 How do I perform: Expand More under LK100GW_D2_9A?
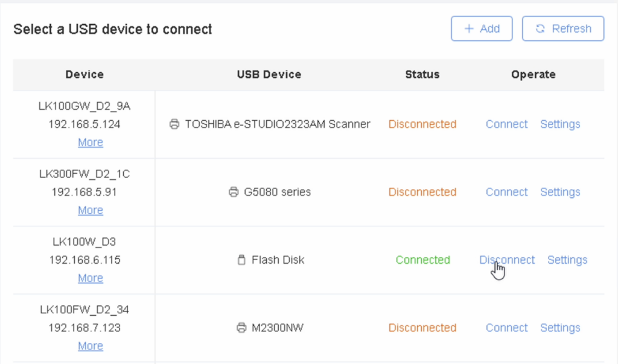[x=91, y=142]
